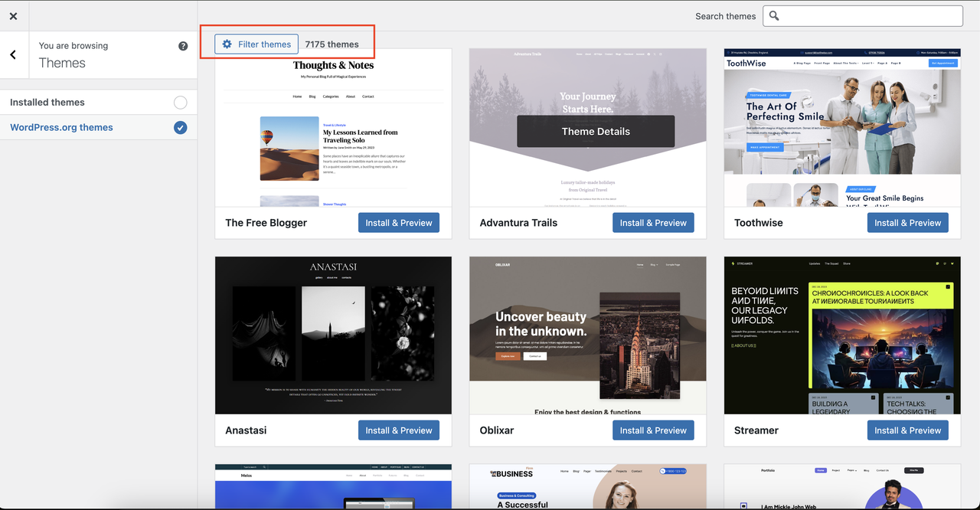Click the 7175 themes count text

click(x=332, y=44)
